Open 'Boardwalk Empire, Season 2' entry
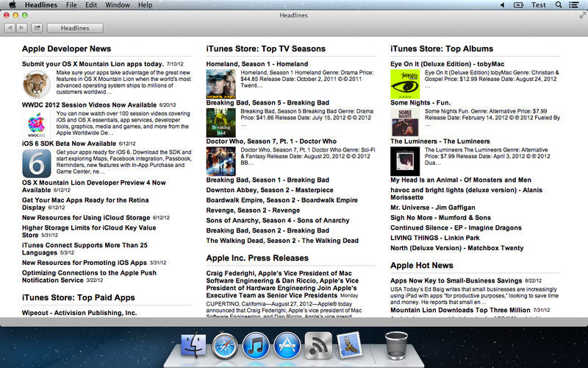Viewport: 588px width, 368px height. click(282, 200)
